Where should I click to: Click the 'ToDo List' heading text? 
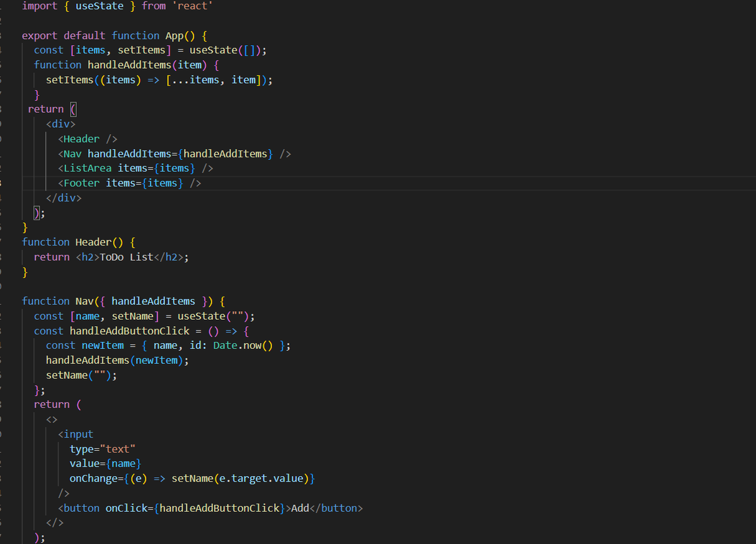point(127,257)
